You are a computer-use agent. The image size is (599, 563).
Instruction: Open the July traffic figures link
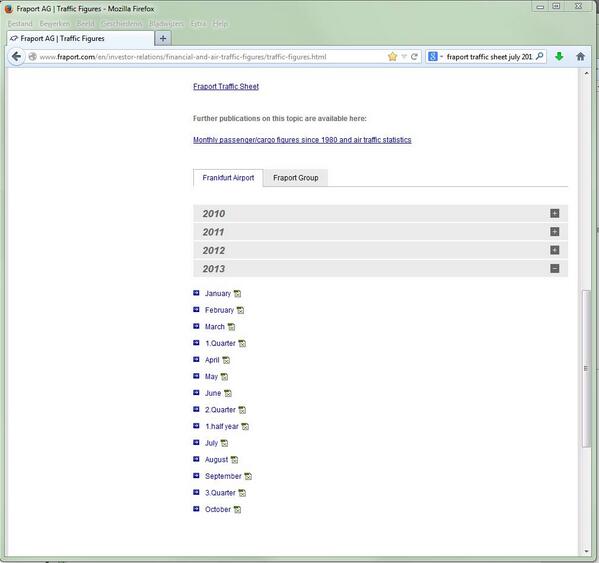pyautogui.click(x=211, y=443)
